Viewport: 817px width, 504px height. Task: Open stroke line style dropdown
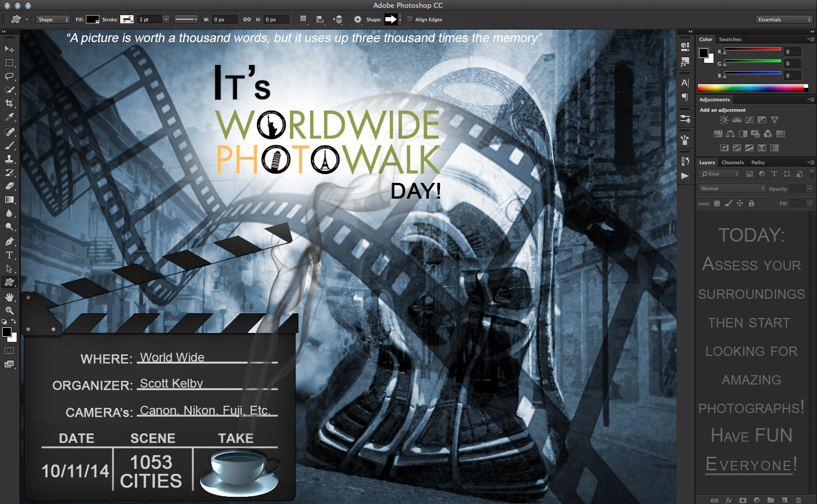[x=186, y=19]
